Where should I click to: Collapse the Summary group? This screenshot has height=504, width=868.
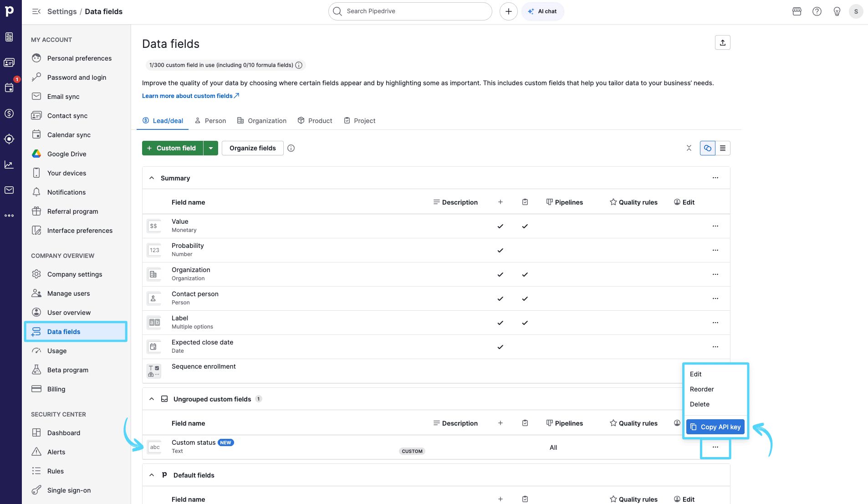tap(152, 178)
